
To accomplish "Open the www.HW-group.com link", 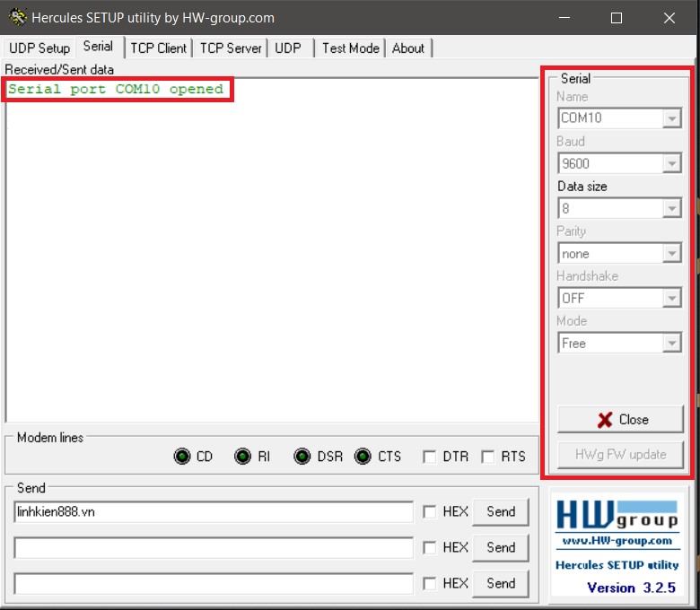I will pyautogui.click(x=617, y=541).
